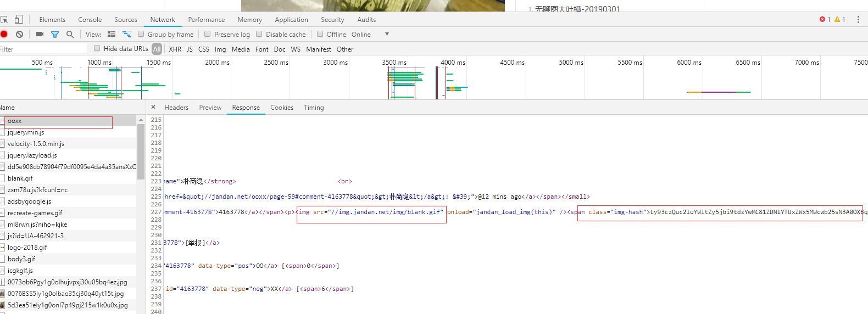Screen dimensions: 868x314
Task: Select js?id=UA-462921-3 request
Action: (x=68, y=236)
